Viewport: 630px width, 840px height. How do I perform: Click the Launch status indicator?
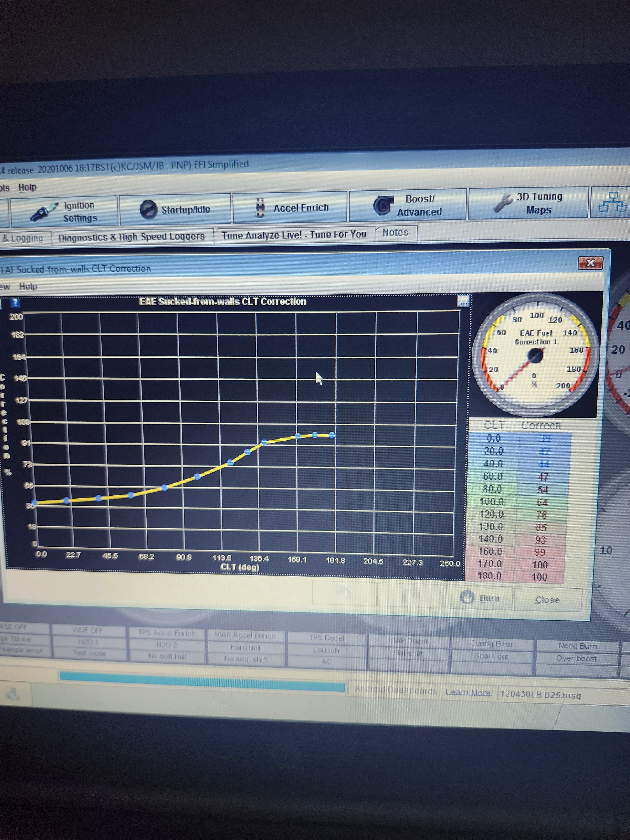pyautogui.click(x=326, y=650)
